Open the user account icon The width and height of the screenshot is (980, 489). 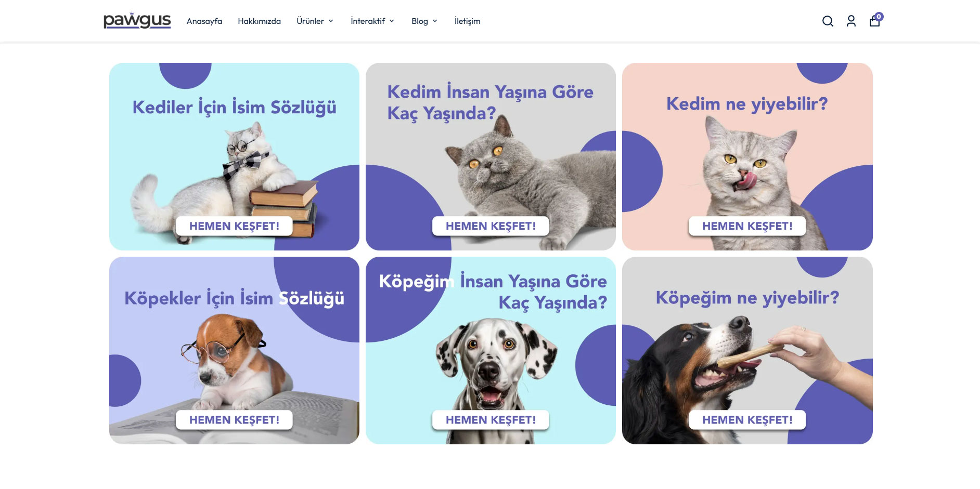click(x=851, y=21)
